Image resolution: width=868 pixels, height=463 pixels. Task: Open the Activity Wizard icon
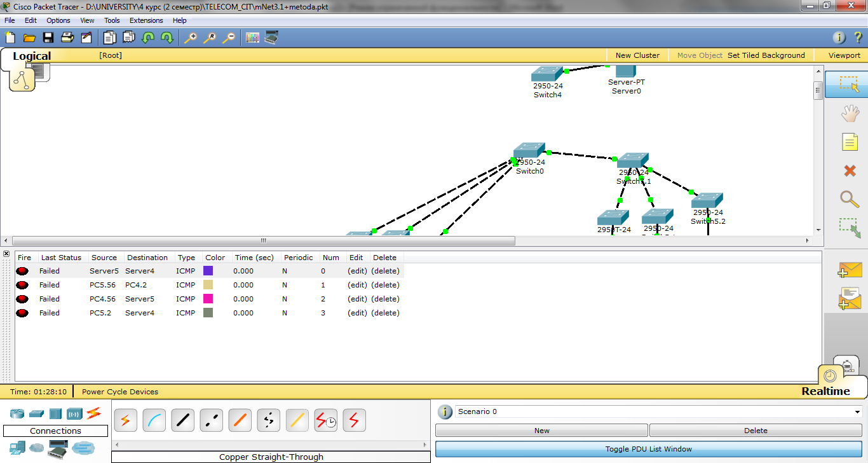[x=86, y=38]
